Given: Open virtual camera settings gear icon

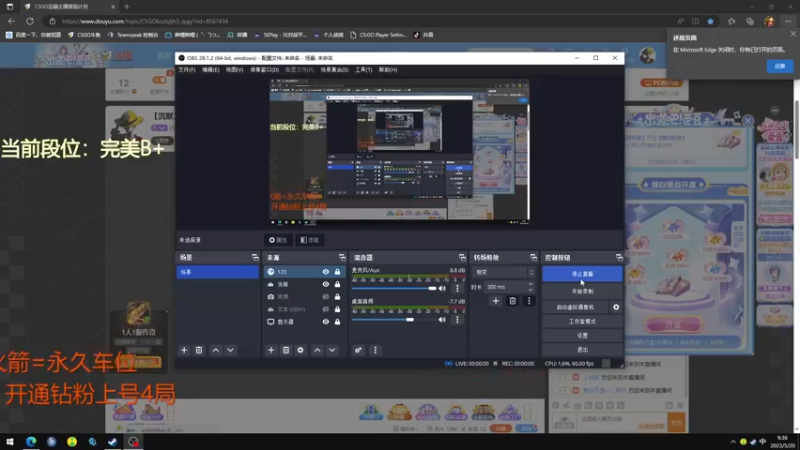Looking at the screenshot, I should point(616,307).
